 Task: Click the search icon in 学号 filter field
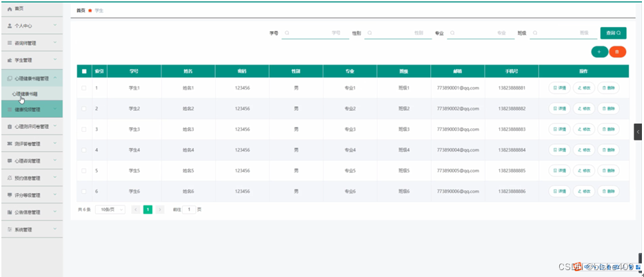[x=287, y=33]
